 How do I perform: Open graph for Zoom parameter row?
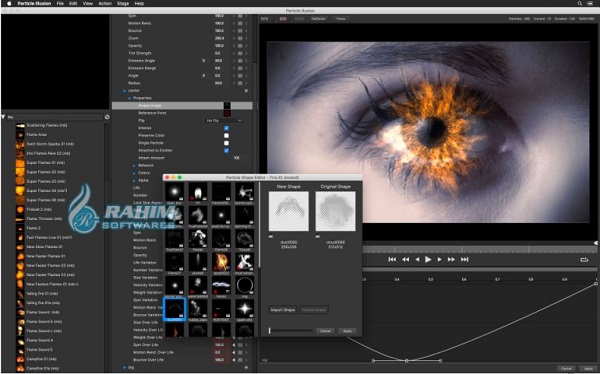click(240, 38)
